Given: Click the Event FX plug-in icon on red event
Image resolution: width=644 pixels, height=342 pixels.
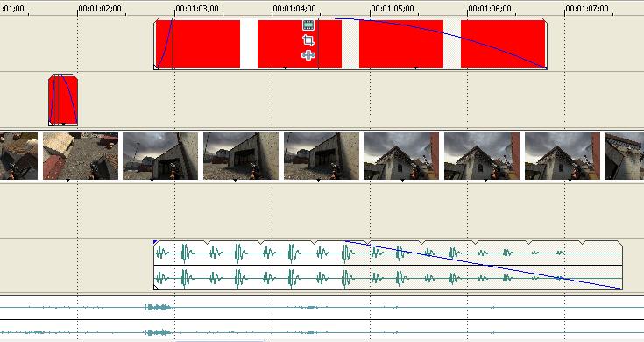Looking at the screenshot, I should pyautogui.click(x=308, y=55).
